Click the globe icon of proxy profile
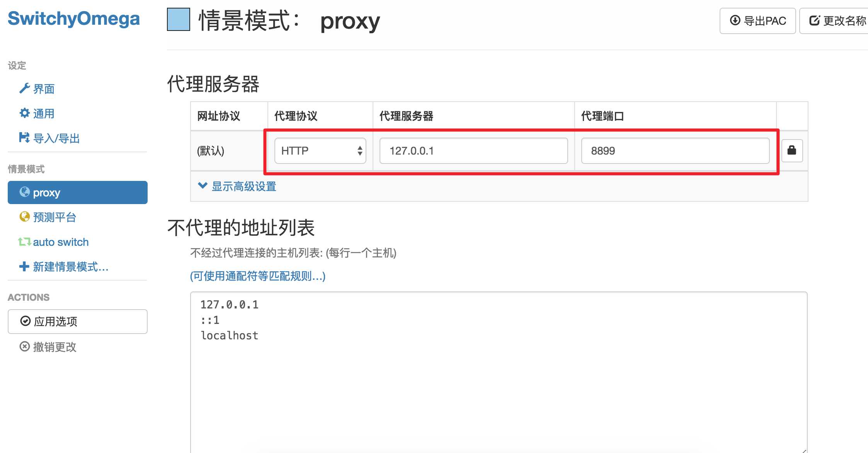This screenshot has height=453, width=868. click(25, 192)
